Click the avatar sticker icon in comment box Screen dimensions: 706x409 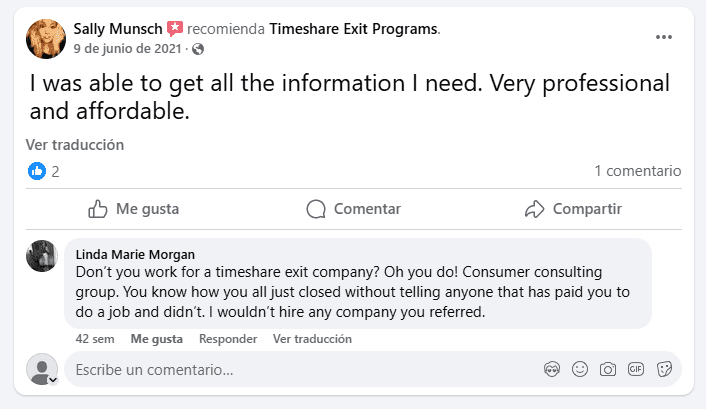click(551, 369)
